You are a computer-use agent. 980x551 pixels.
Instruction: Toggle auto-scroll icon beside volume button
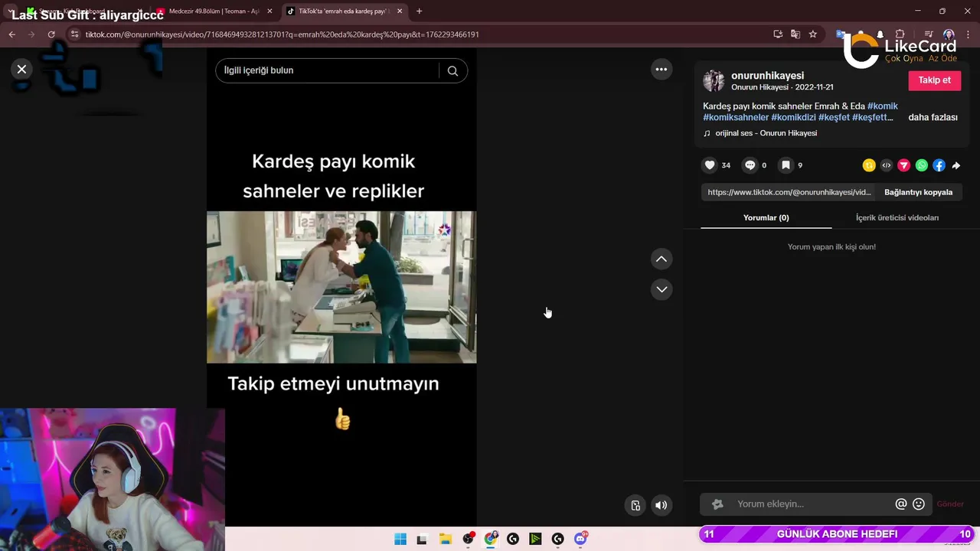[635, 505]
